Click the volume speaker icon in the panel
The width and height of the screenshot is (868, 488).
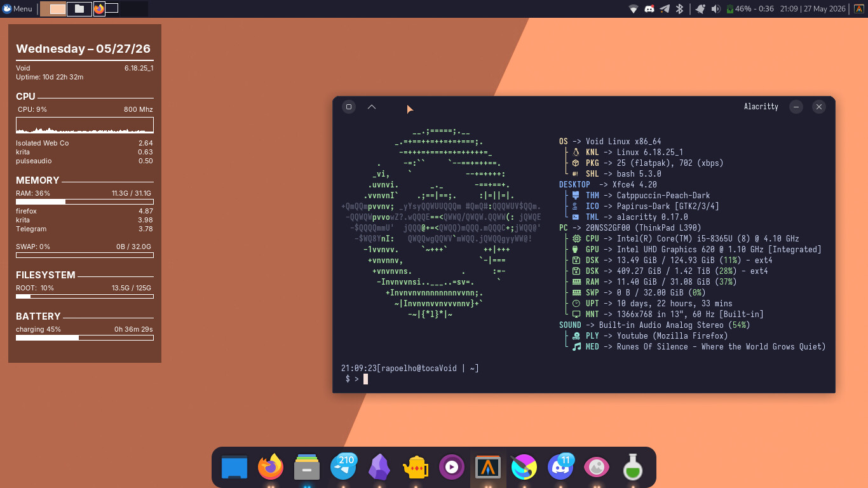pos(716,9)
